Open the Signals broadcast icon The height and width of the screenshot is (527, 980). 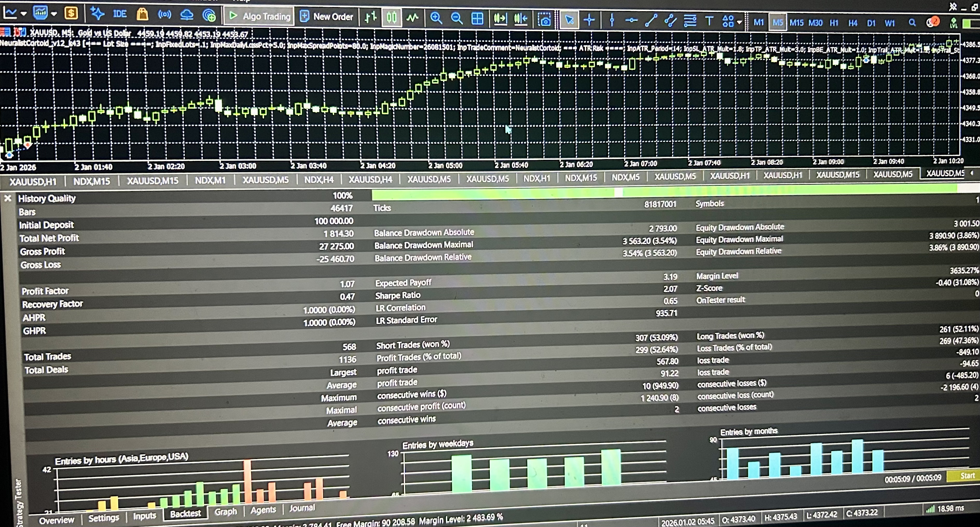pyautogui.click(x=164, y=15)
